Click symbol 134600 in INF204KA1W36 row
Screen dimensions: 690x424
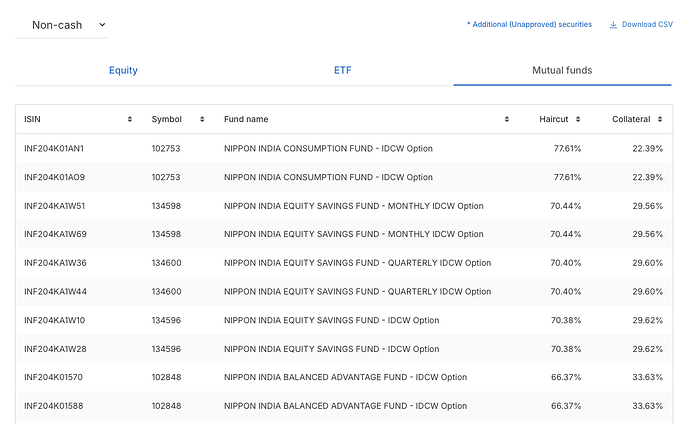[x=166, y=263]
